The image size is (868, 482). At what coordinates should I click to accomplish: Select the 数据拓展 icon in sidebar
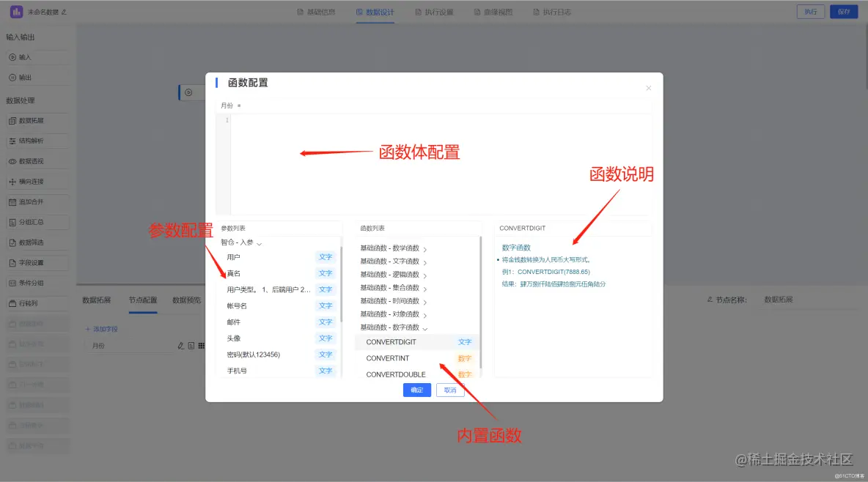point(12,121)
